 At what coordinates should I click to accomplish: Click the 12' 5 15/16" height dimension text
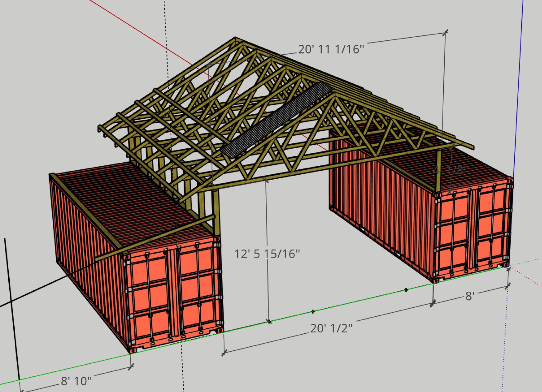267,254
